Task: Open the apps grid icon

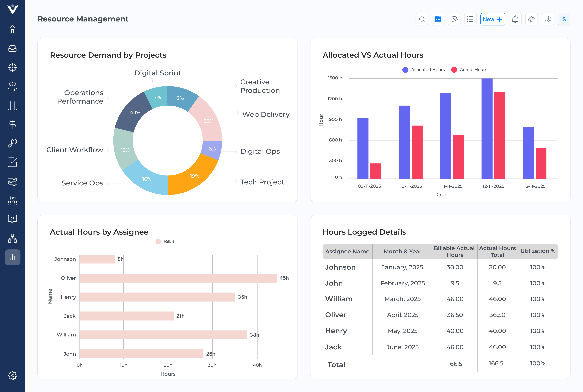Action: 548,19
